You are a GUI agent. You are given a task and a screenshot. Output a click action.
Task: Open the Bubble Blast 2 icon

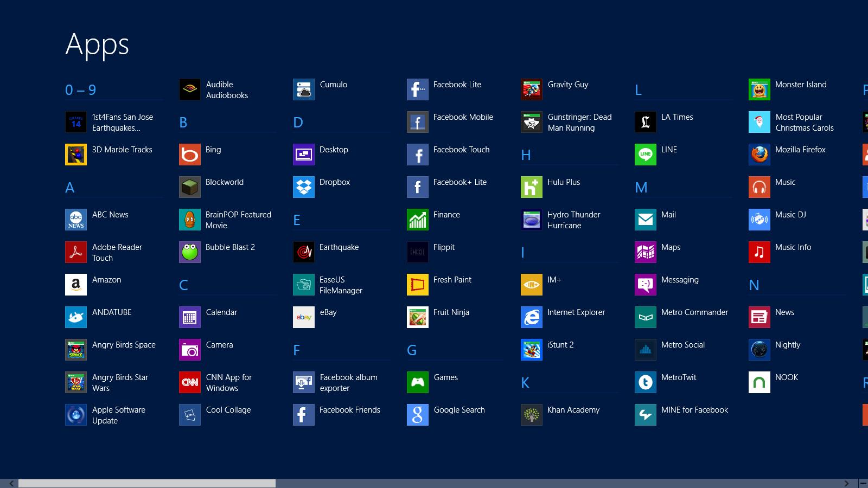tap(190, 252)
